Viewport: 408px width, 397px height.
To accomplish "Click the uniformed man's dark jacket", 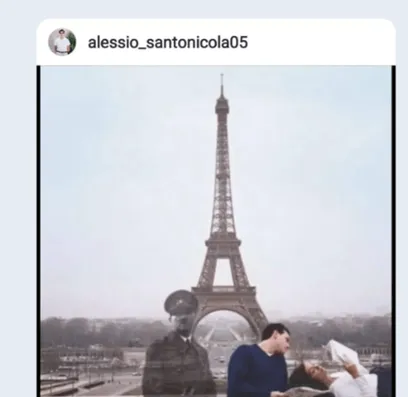I will point(178,365).
